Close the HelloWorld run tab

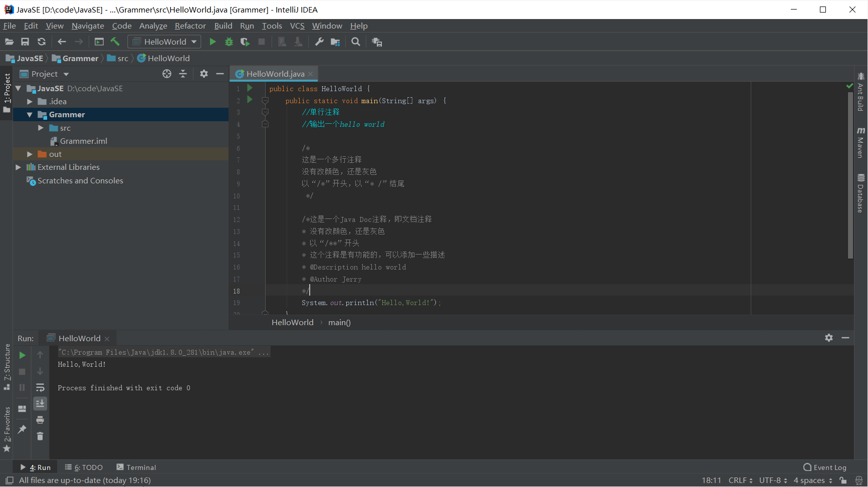coord(107,339)
